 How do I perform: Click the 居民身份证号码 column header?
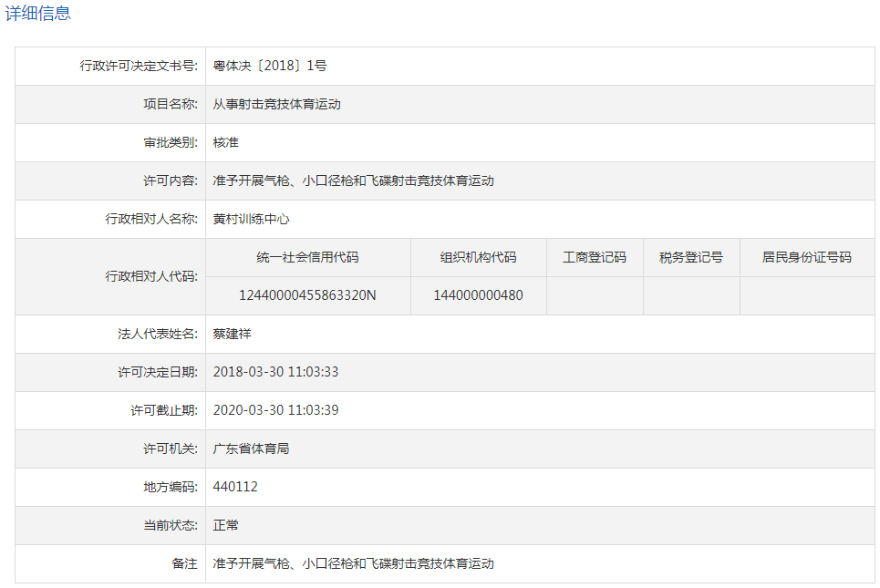click(807, 257)
